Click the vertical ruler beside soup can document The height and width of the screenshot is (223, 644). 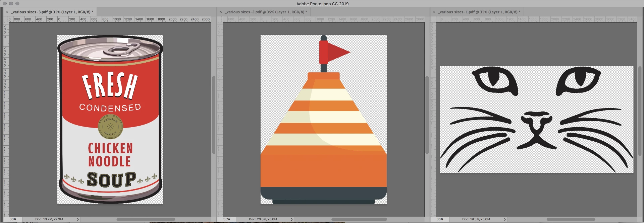pos(6,119)
